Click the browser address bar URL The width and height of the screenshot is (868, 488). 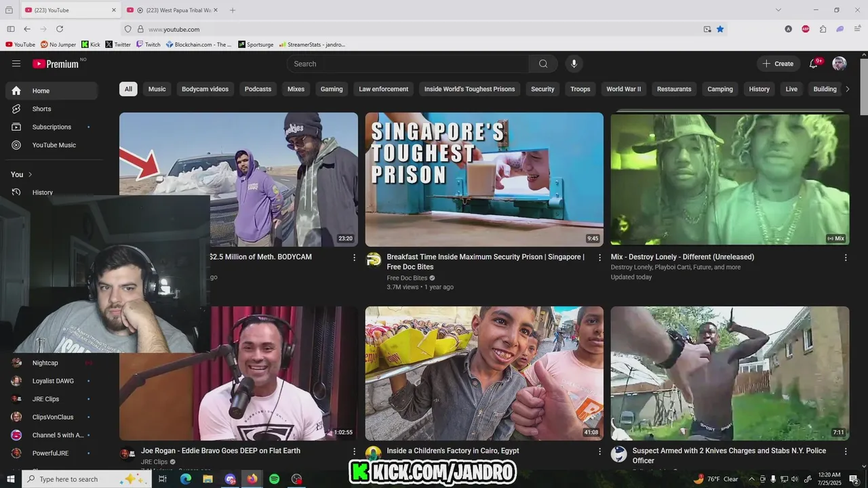pyautogui.click(x=174, y=29)
